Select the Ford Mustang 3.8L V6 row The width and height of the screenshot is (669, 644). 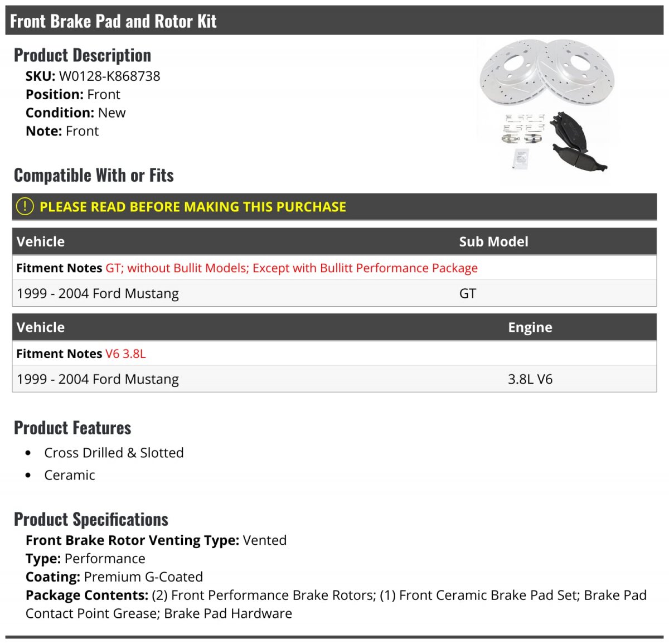point(334,379)
